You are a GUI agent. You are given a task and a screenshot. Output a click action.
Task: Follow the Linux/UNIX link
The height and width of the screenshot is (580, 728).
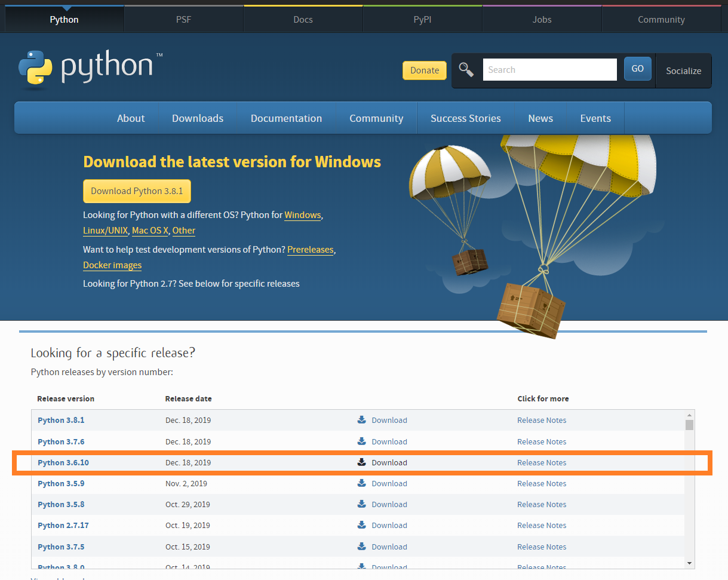coord(106,231)
